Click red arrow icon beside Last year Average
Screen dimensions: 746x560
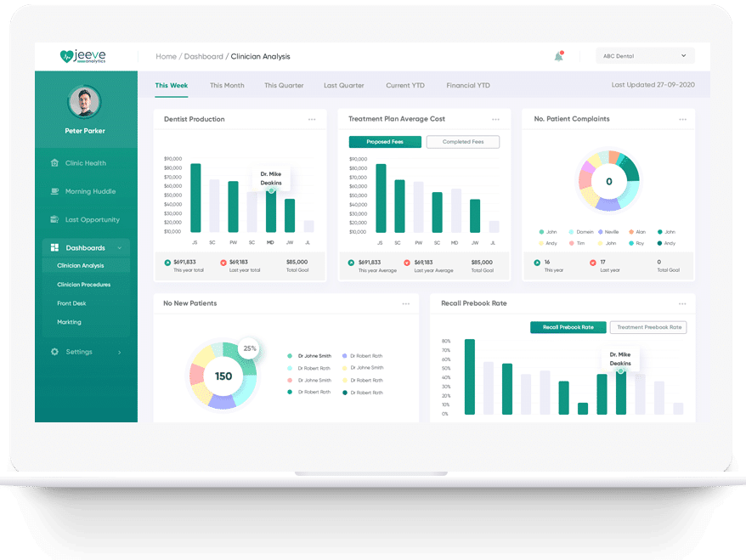click(x=407, y=263)
